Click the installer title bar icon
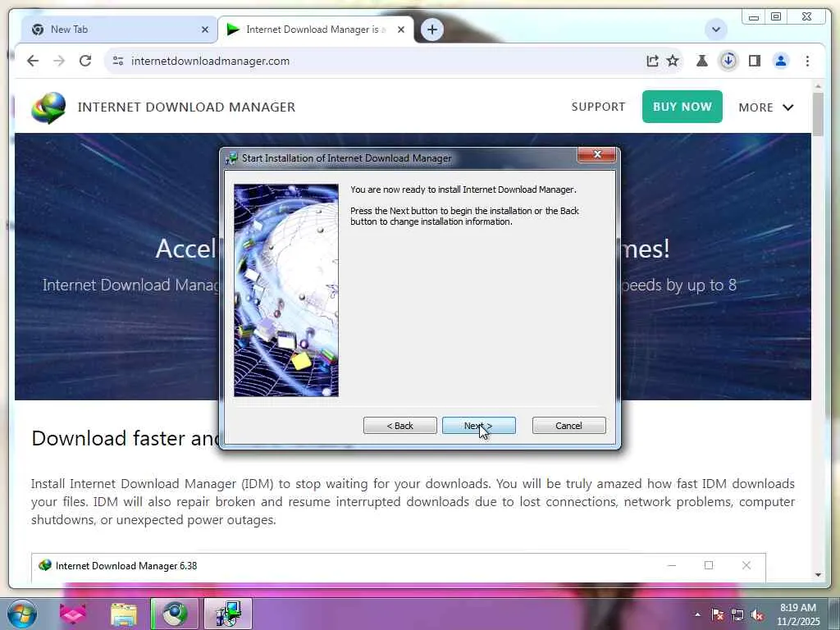Image resolution: width=840 pixels, height=630 pixels. (x=232, y=158)
